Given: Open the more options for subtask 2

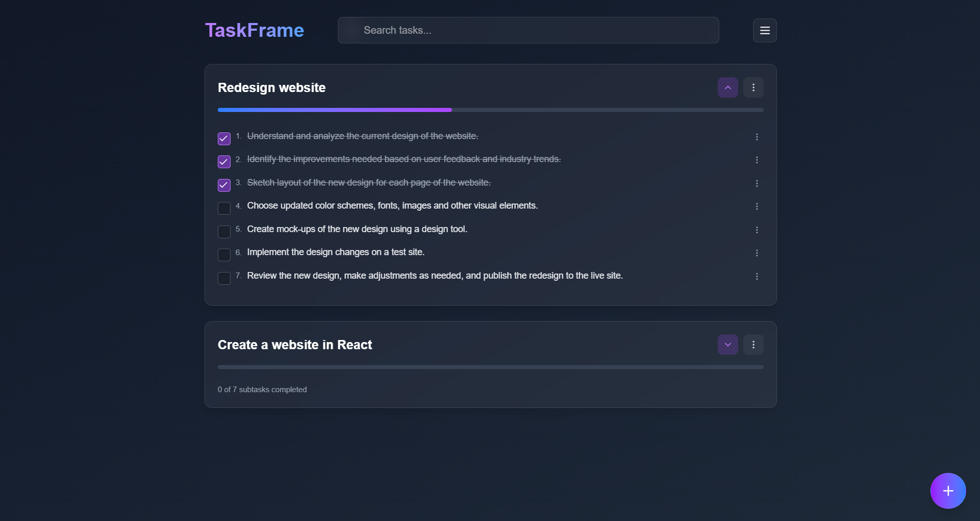Looking at the screenshot, I should click(x=757, y=160).
